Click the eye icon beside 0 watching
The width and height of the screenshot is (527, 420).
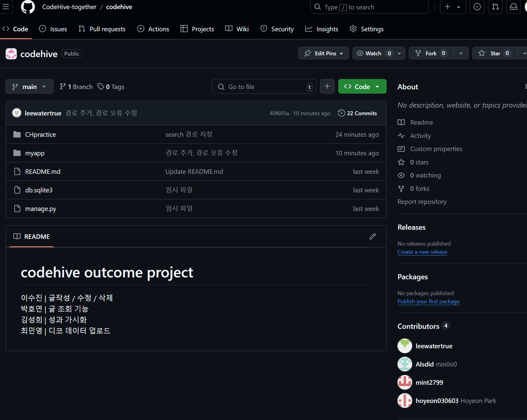[x=401, y=175]
